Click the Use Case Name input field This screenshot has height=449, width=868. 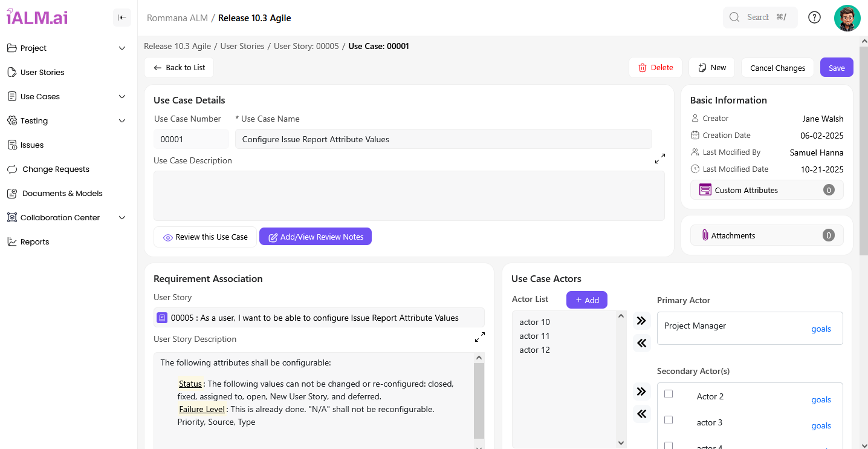click(443, 139)
